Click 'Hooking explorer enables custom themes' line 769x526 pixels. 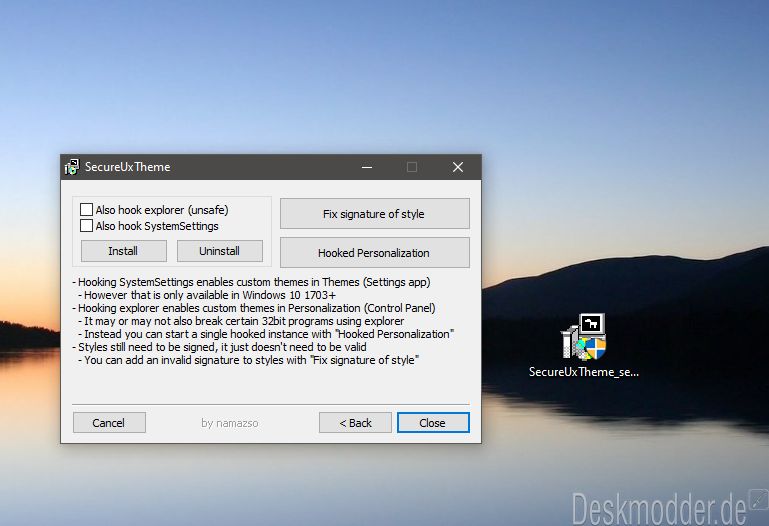pos(254,308)
